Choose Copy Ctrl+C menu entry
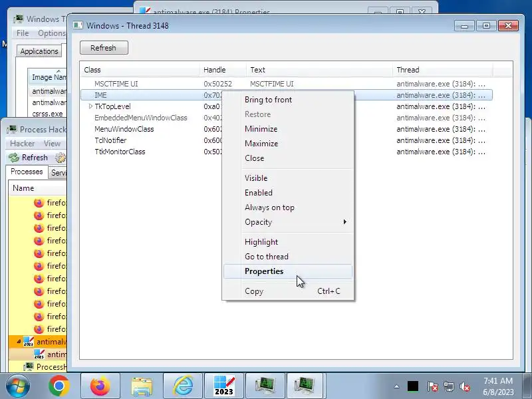This screenshot has height=399, width=532. [288, 291]
